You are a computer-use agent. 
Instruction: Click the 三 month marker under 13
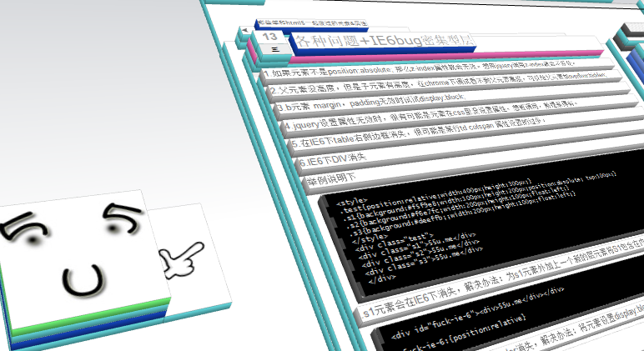(x=275, y=49)
